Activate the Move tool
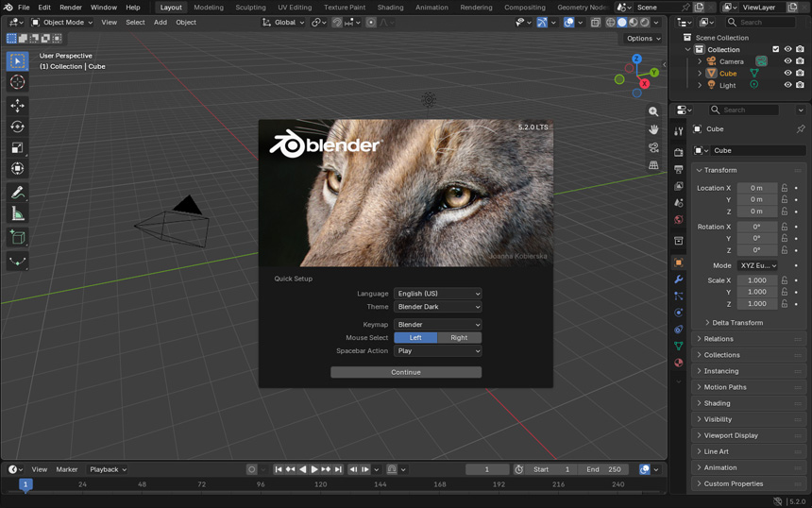The width and height of the screenshot is (812, 508). point(17,106)
